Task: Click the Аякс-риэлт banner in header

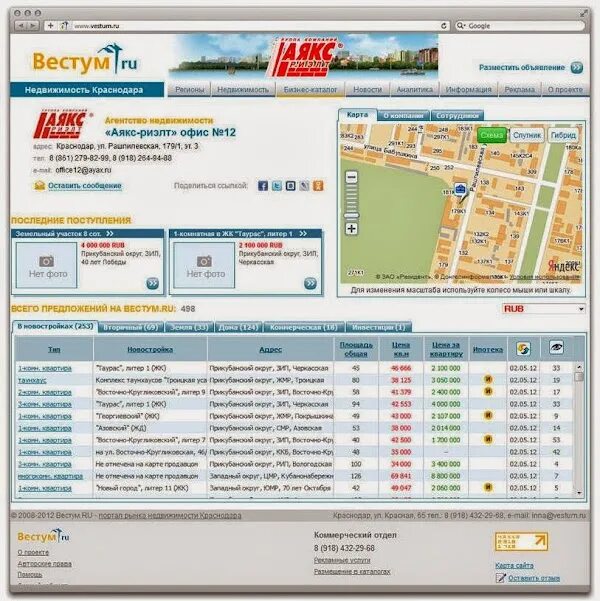Action: point(303,56)
